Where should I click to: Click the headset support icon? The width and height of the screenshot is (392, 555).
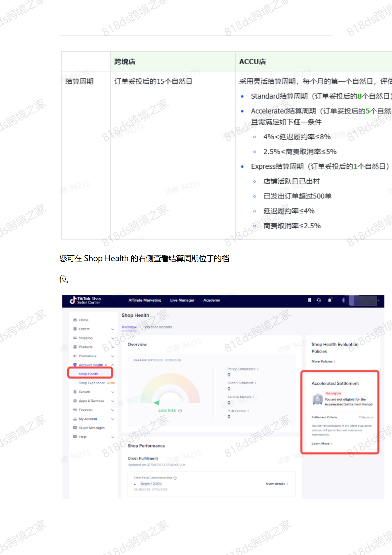tap(319, 300)
